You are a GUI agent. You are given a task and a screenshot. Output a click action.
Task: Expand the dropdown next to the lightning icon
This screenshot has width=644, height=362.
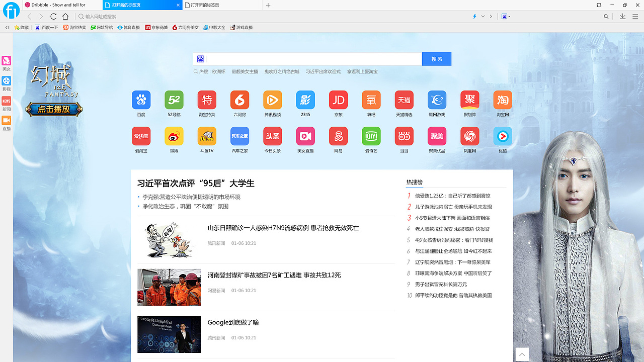tap(482, 16)
